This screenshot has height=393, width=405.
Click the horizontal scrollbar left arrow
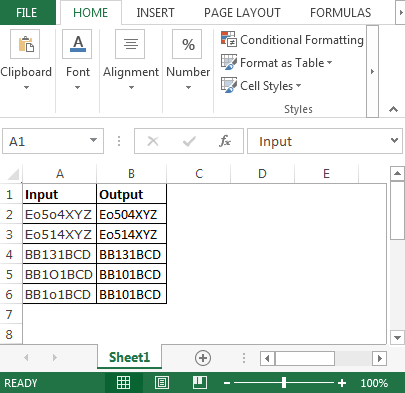(x=267, y=359)
